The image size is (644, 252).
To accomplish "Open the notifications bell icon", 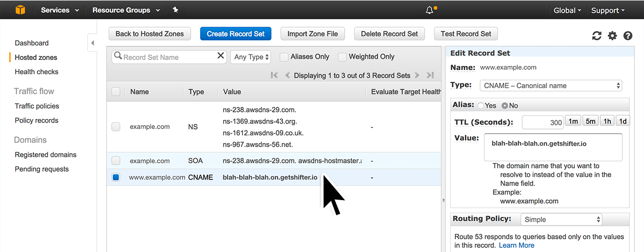I will (x=429, y=10).
